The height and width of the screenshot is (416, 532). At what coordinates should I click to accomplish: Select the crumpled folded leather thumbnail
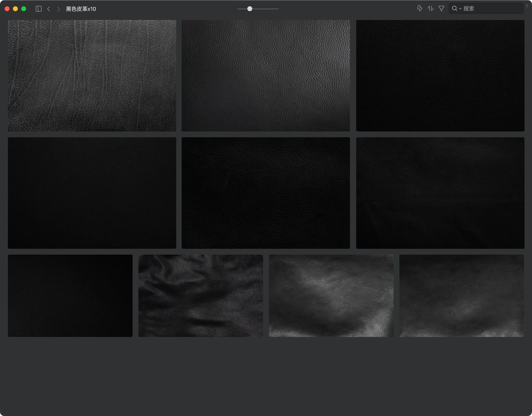(201, 296)
